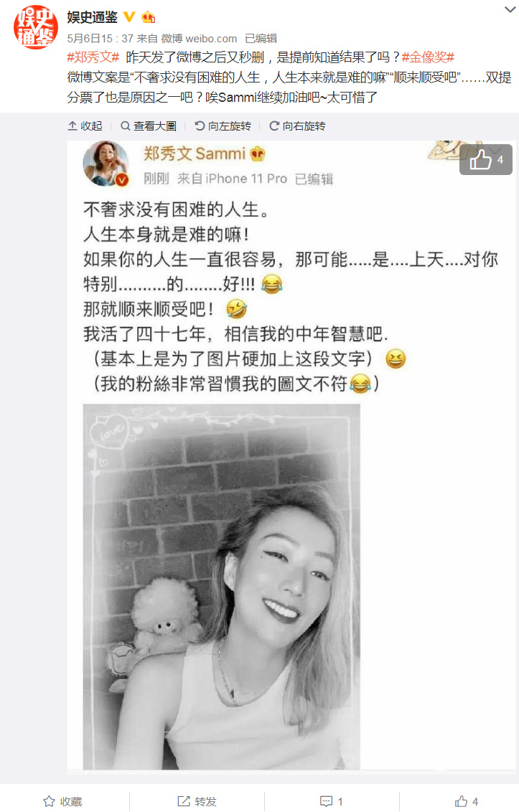Click the thumbs-up overlay on the image
This screenshot has width=519, height=812.
coord(486,159)
